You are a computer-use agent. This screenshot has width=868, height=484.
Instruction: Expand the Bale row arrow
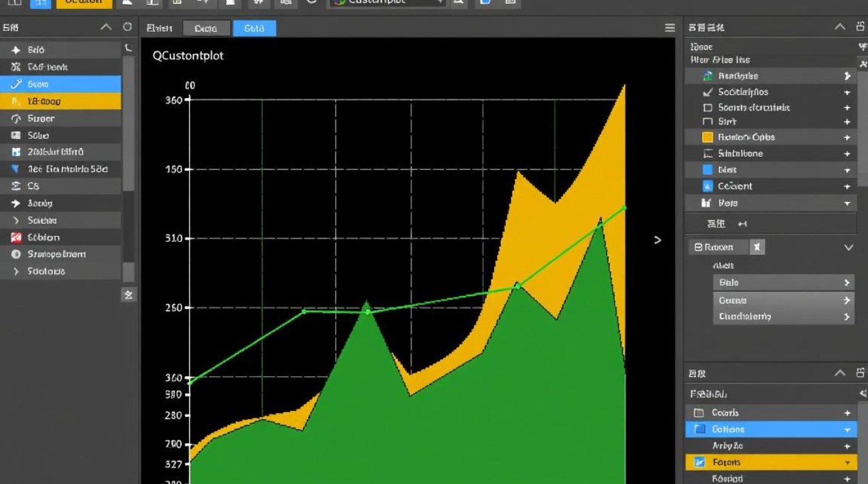click(847, 283)
